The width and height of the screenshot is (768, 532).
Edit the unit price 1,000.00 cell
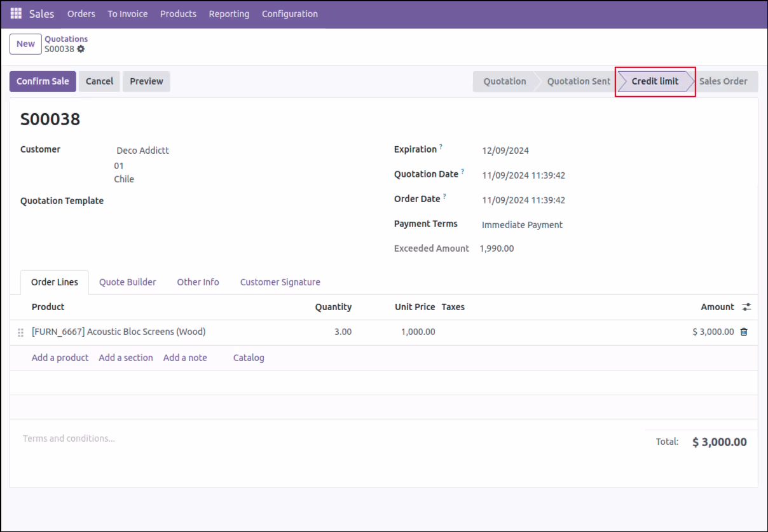(x=418, y=332)
